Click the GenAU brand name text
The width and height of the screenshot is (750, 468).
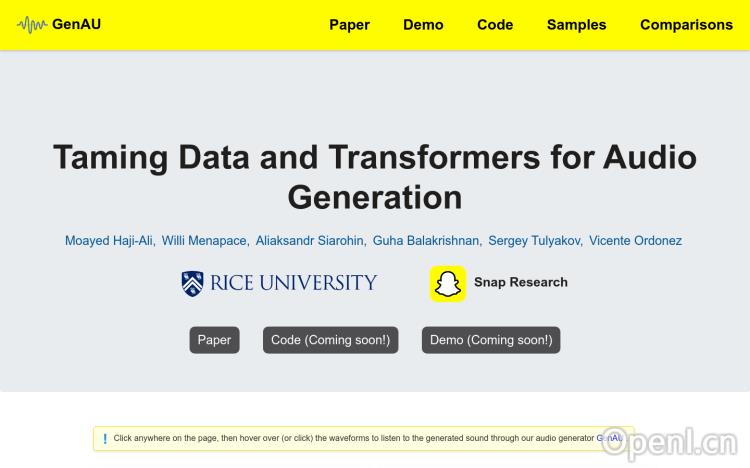point(76,25)
